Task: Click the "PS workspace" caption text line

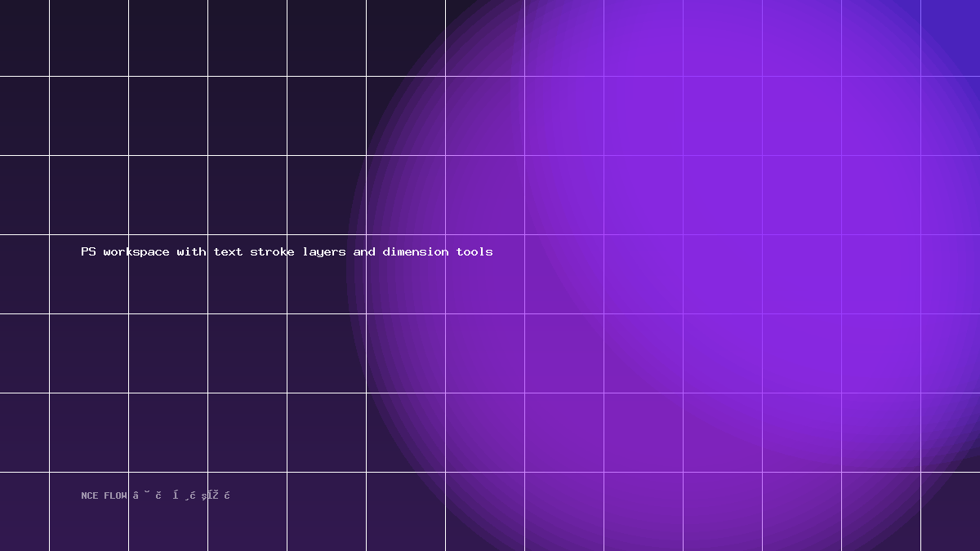Action: tap(287, 252)
